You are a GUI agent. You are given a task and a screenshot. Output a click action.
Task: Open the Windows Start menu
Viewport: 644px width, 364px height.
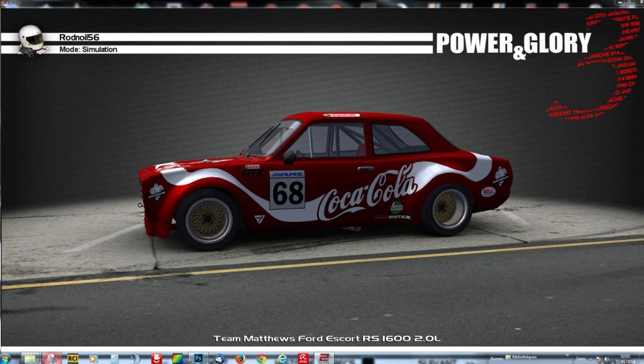[5, 358]
